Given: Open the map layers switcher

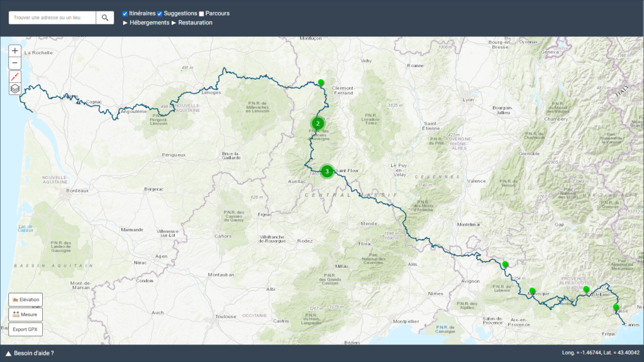Looking at the screenshot, I should tap(15, 89).
